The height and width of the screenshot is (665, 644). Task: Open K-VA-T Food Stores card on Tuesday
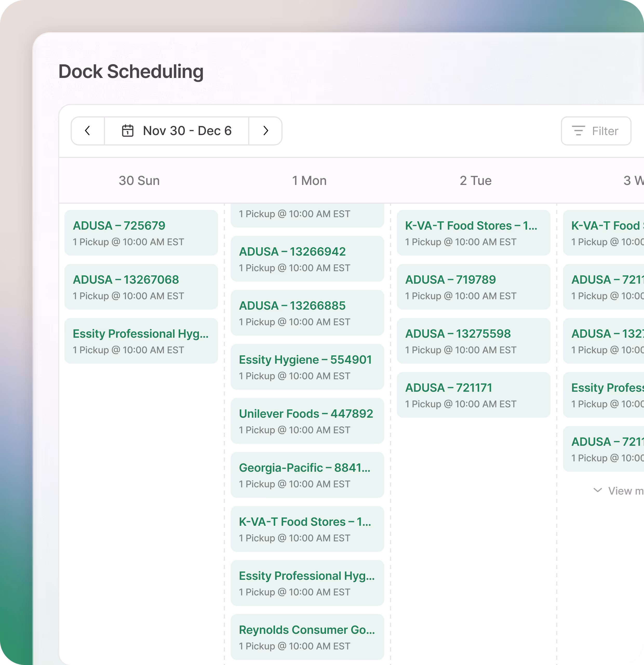473,233
